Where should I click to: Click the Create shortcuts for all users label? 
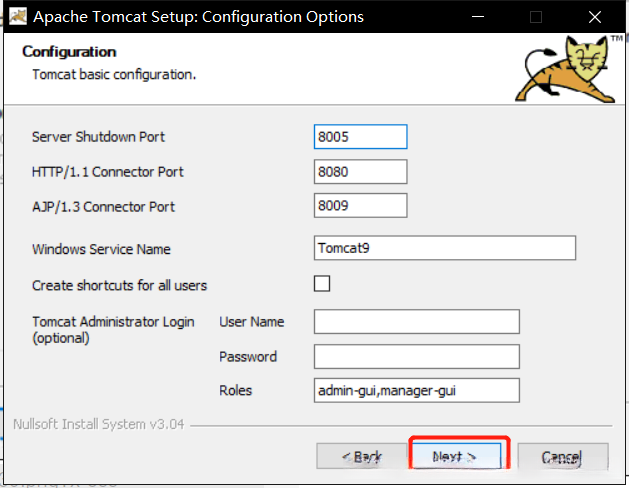tap(119, 285)
